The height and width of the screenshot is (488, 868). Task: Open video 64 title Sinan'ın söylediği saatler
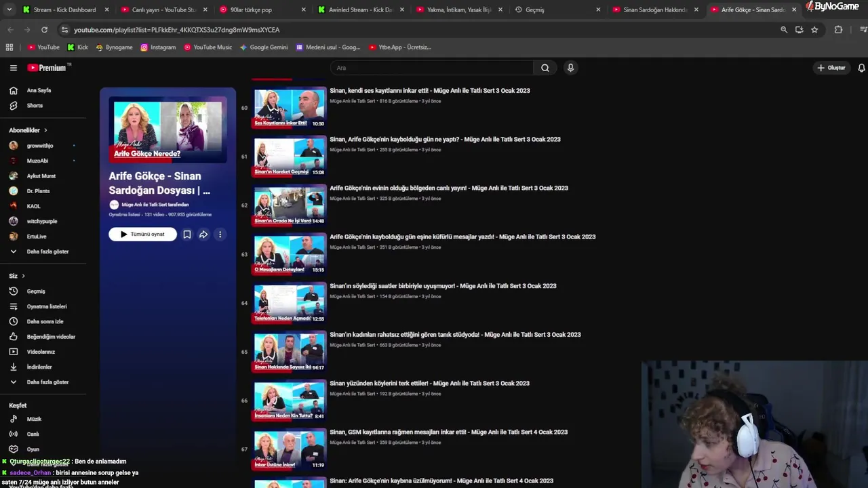443,286
